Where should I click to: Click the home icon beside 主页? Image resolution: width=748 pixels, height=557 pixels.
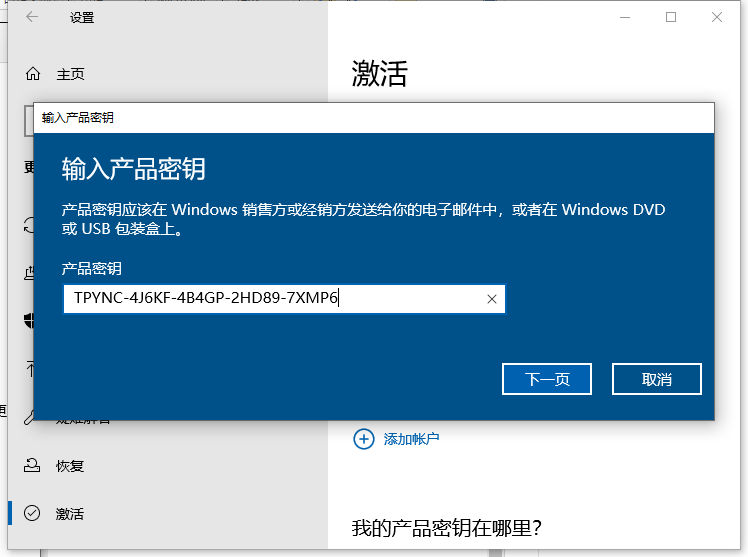(33, 74)
